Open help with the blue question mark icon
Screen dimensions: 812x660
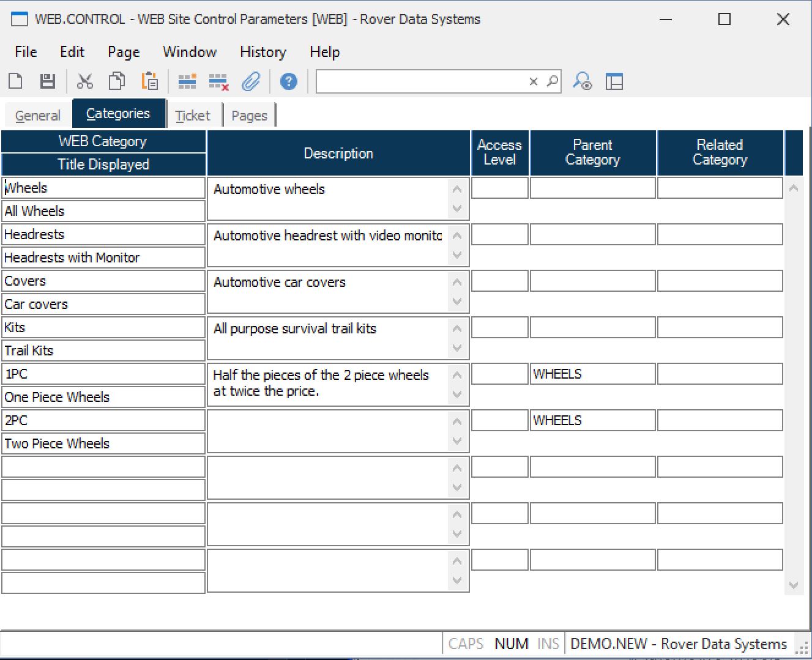288,81
